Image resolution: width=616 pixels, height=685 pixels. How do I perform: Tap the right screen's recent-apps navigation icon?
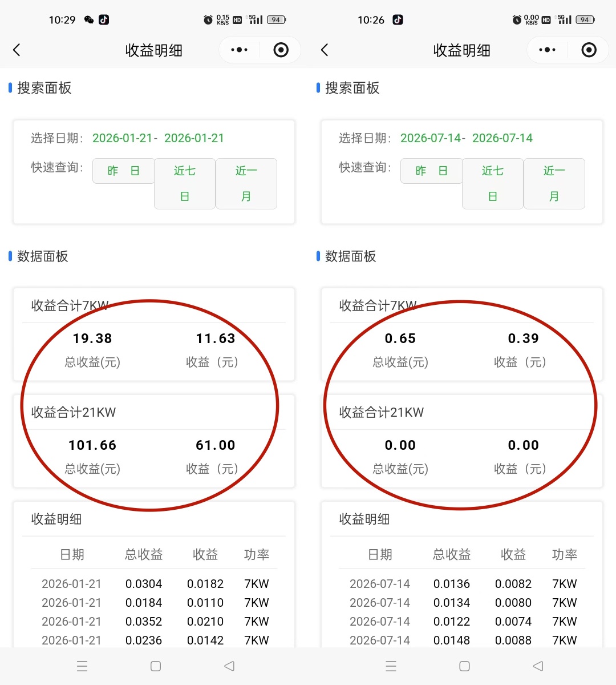tap(391, 666)
